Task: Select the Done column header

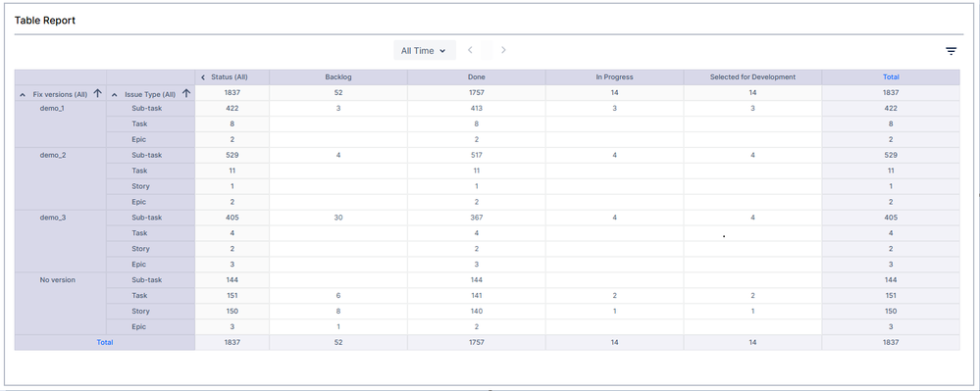Action: click(476, 76)
